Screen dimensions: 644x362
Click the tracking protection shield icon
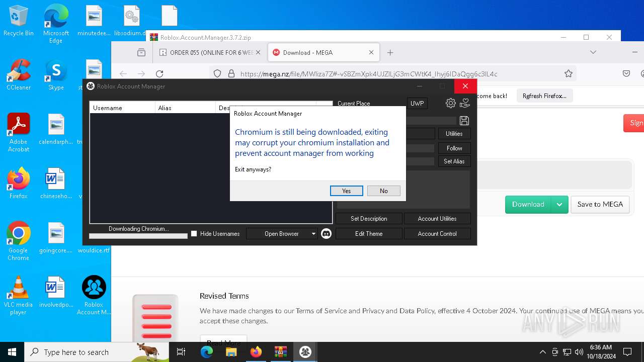pyautogui.click(x=217, y=74)
